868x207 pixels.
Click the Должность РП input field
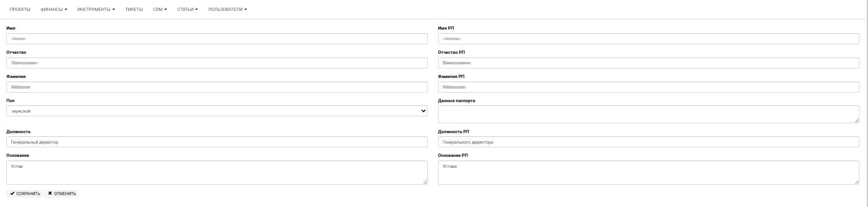(x=648, y=142)
